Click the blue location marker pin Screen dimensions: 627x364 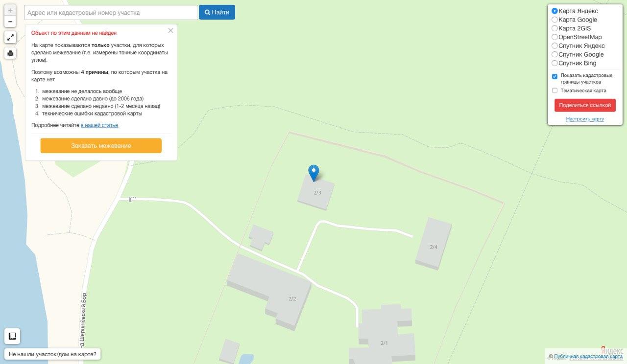313,173
